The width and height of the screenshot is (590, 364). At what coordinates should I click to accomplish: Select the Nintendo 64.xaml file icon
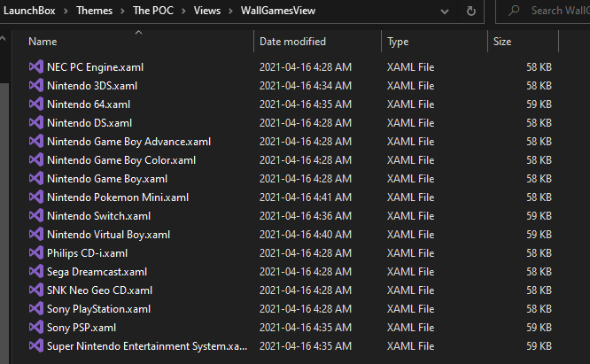(36, 105)
